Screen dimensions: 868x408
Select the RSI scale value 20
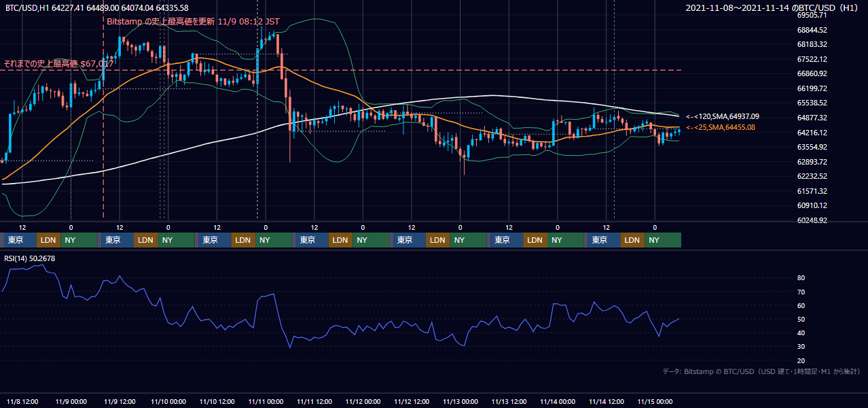tap(801, 360)
